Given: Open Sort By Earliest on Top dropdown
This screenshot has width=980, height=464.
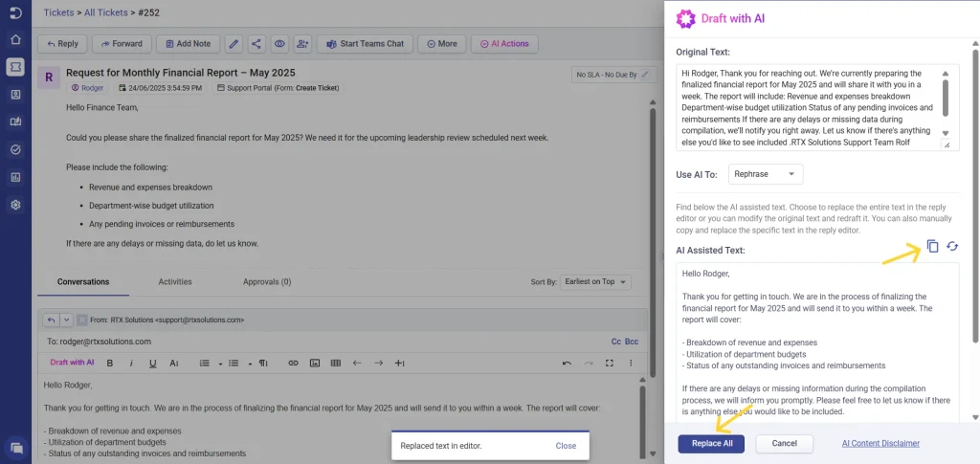Looking at the screenshot, I should pos(595,282).
